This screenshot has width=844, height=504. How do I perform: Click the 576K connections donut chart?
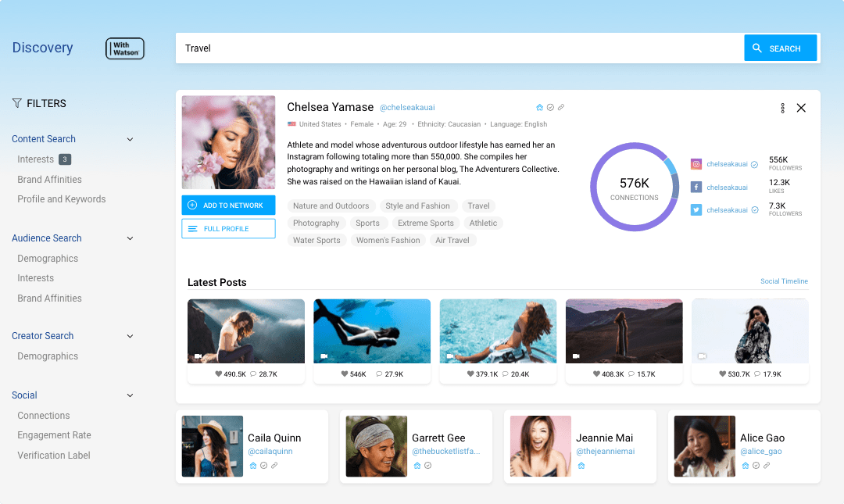point(634,187)
